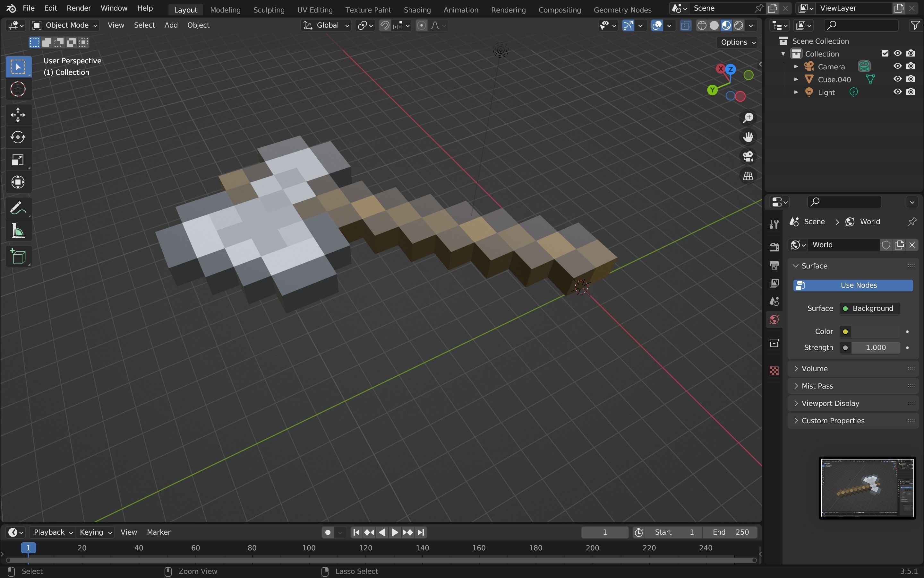Switch to Shading workspace tab
The width and height of the screenshot is (924, 578).
(417, 10)
